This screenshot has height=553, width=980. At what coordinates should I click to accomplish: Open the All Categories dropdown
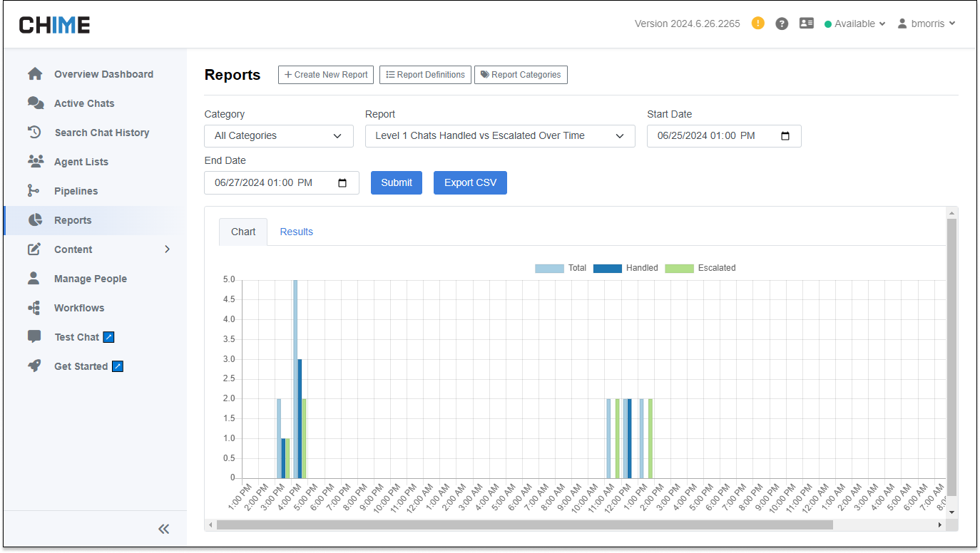click(279, 136)
